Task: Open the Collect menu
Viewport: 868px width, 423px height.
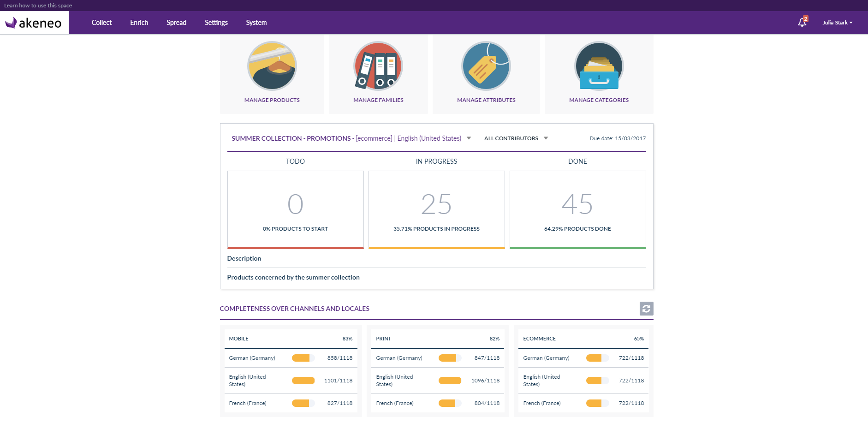Action: coord(101,23)
